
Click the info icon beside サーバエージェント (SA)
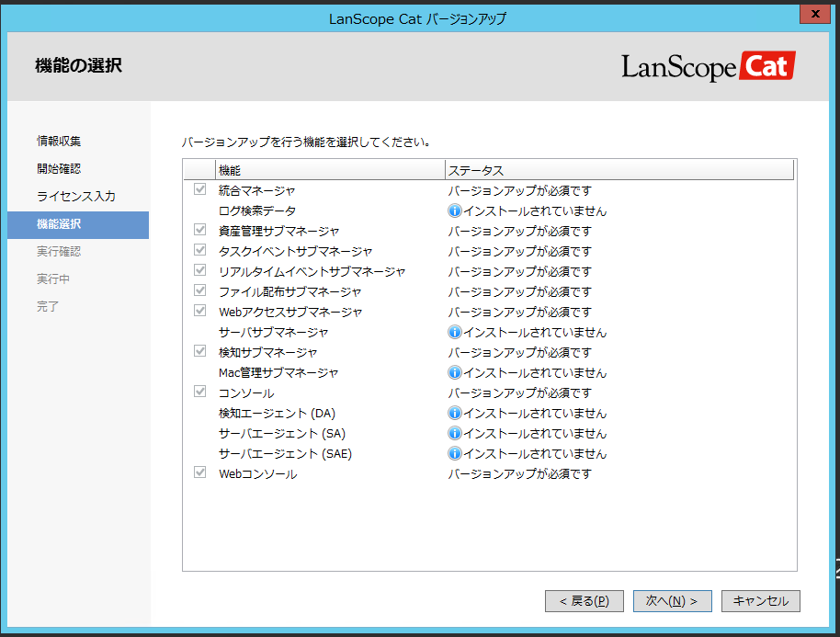pyautogui.click(x=455, y=433)
